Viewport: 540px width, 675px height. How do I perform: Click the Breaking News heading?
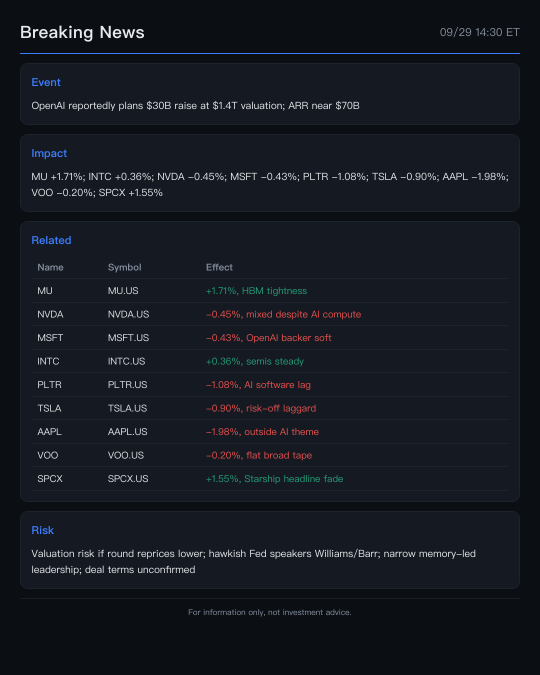(x=82, y=33)
